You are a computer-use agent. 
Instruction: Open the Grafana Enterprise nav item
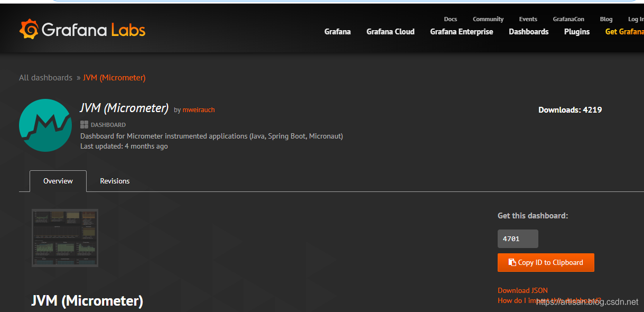tap(462, 32)
